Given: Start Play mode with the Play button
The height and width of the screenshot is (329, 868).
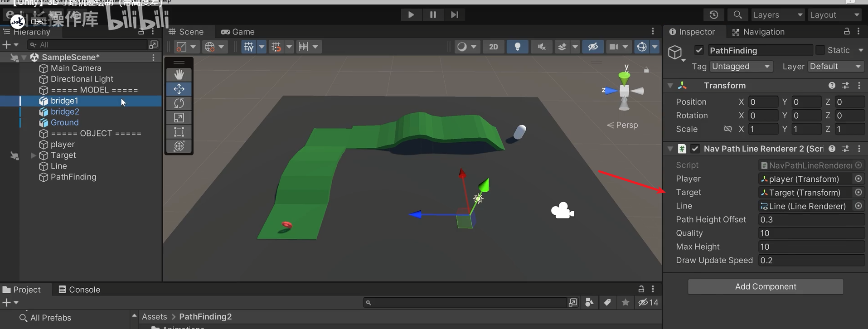Looking at the screenshot, I should pyautogui.click(x=411, y=15).
